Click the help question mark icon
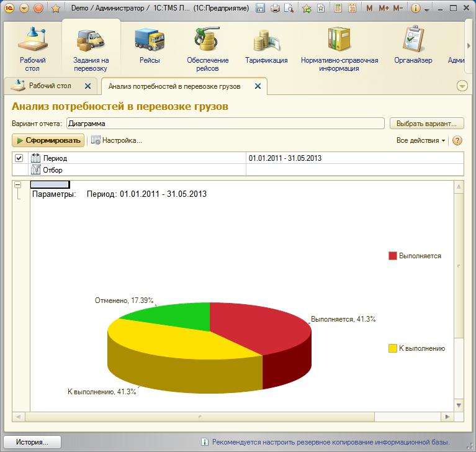476x452 pixels. click(457, 140)
